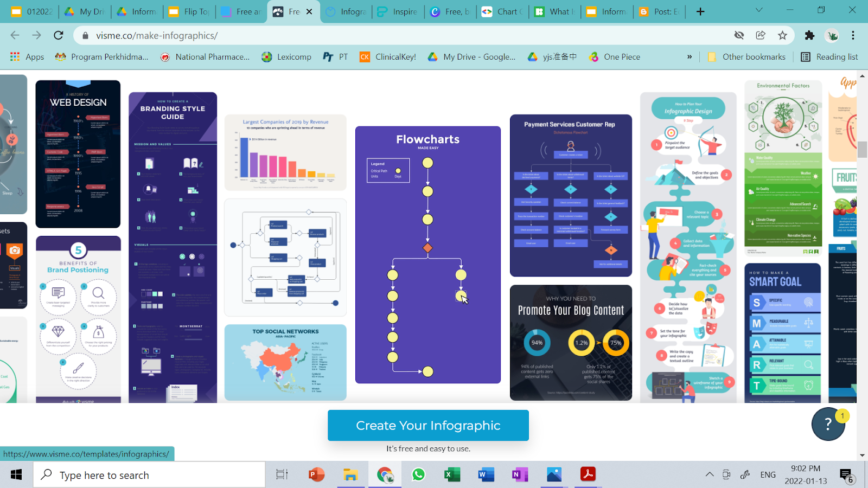Open the Reading list
This screenshot has height=488, width=868.
[829, 56]
